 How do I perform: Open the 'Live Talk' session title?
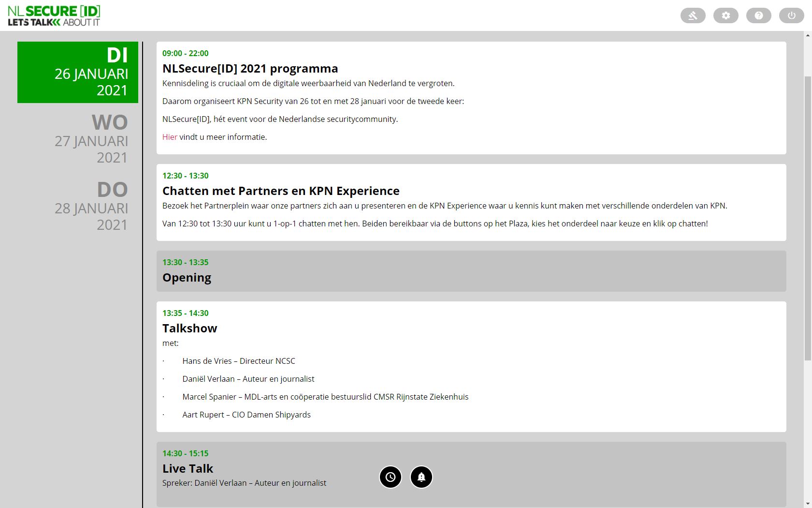(188, 468)
